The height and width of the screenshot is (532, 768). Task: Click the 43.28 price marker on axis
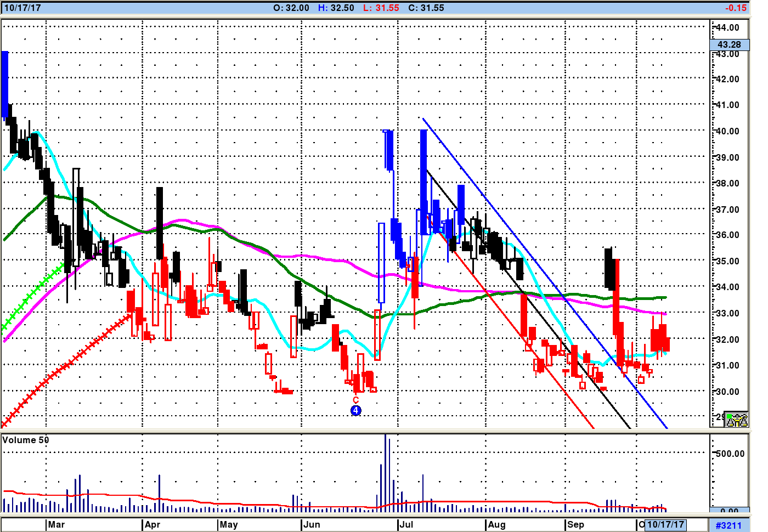729,44
